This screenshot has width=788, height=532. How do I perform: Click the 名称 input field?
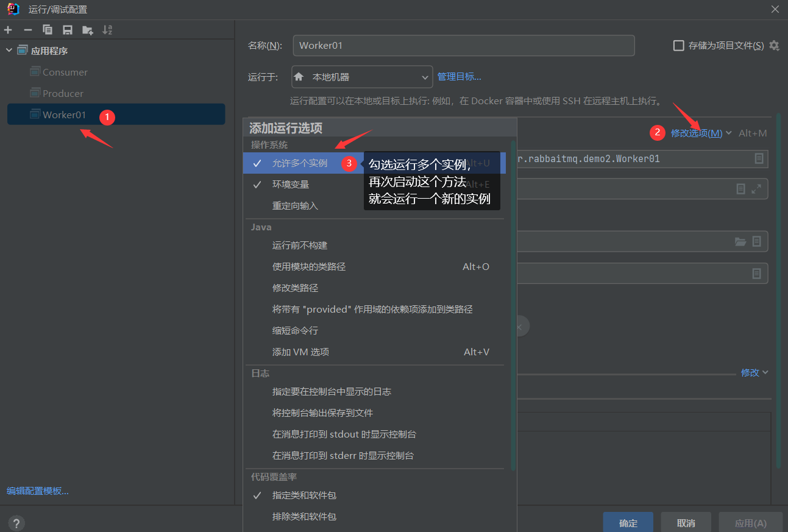point(463,46)
